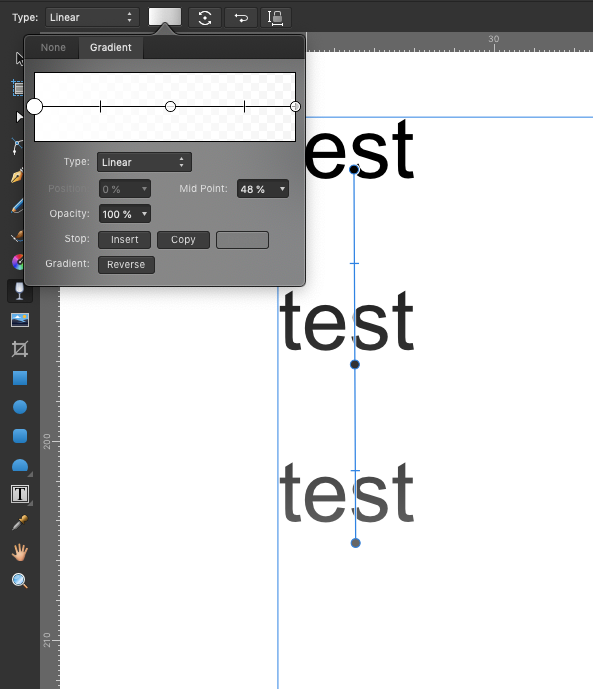593x689 pixels.
Task: Expand the Opacity percentage dropdown
Action: point(125,214)
